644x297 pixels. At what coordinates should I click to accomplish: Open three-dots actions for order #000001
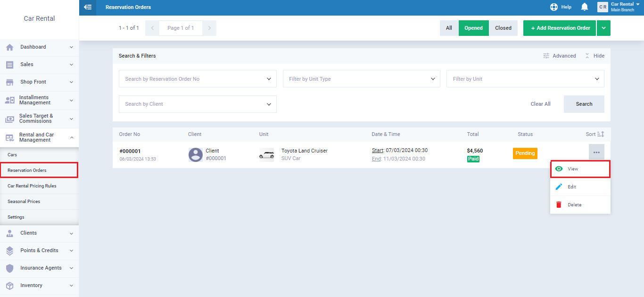point(596,152)
